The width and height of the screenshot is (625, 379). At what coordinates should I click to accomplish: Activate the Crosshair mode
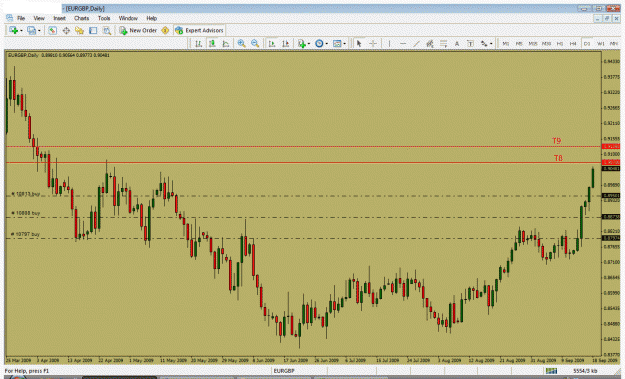[x=373, y=43]
